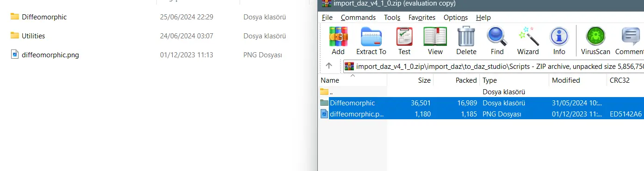This screenshot has height=171, width=644.
Task: Click 'Dosya klasörü' type of the '..' row
Action: tap(504, 92)
